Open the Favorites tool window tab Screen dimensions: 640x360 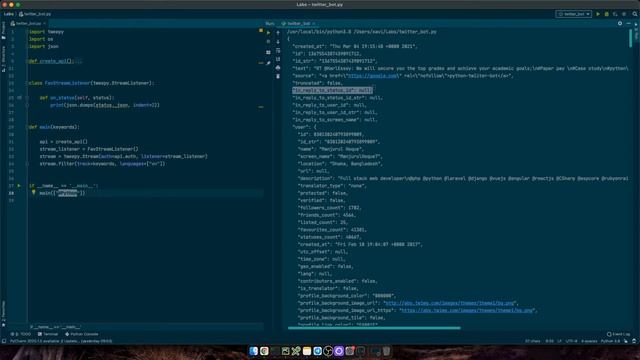coord(3,313)
